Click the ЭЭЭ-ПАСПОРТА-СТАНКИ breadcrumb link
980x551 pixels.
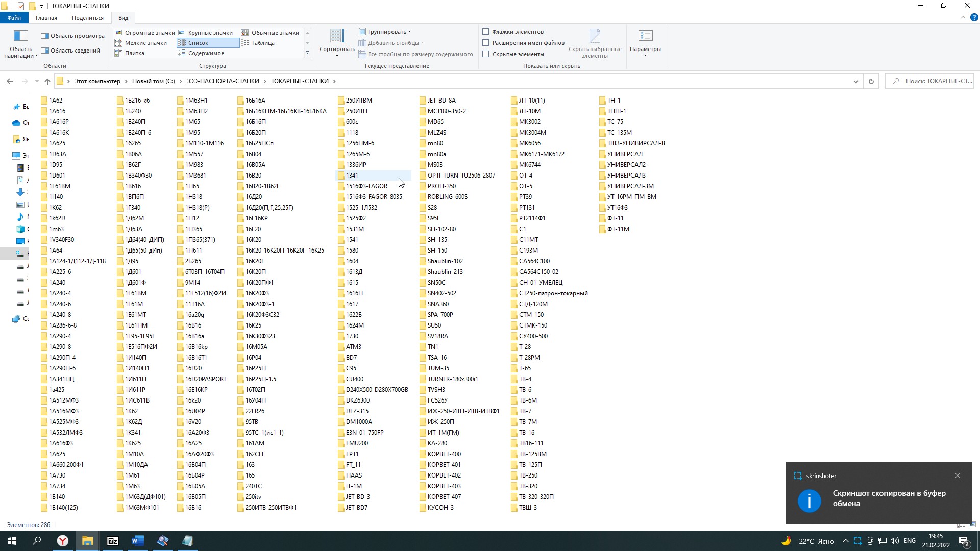click(x=223, y=81)
